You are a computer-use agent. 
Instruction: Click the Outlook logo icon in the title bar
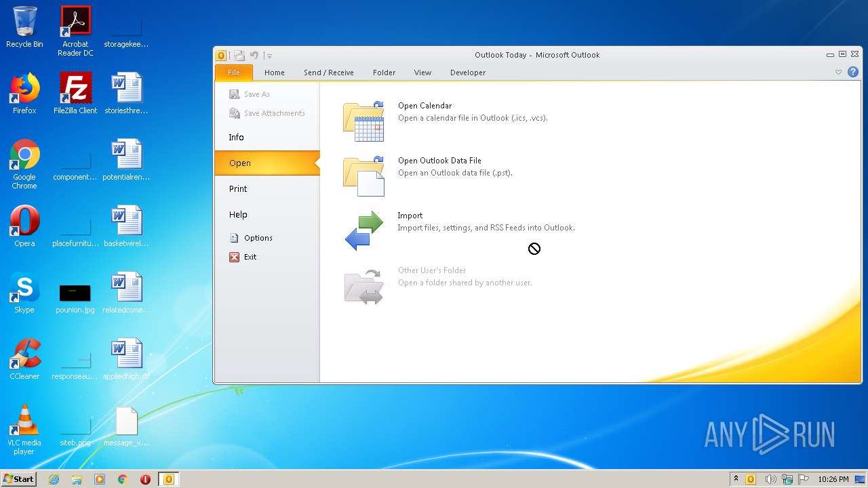tap(221, 56)
